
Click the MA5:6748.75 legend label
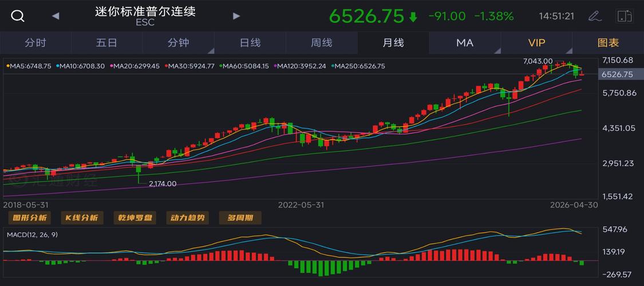pyautogui.click(x=29, y=66)
